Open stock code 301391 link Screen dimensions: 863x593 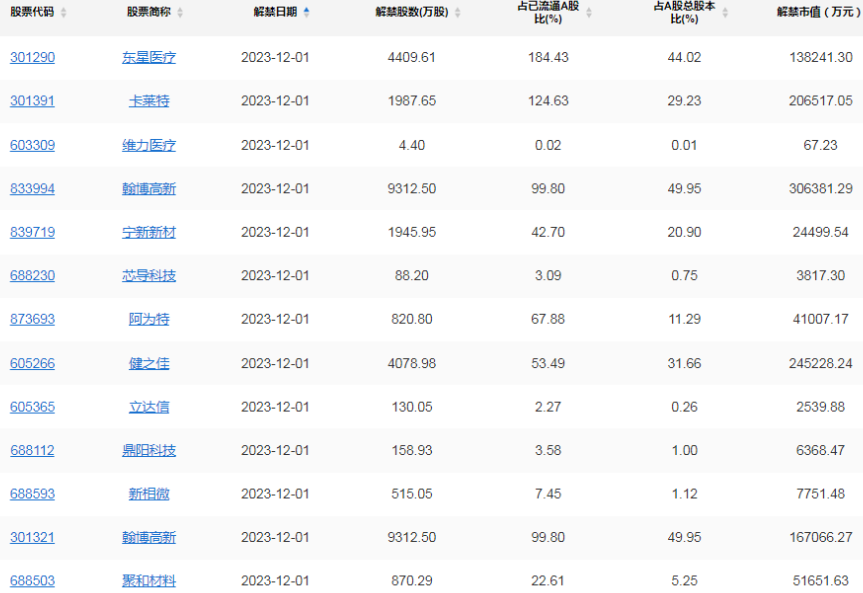click(32, 101)
